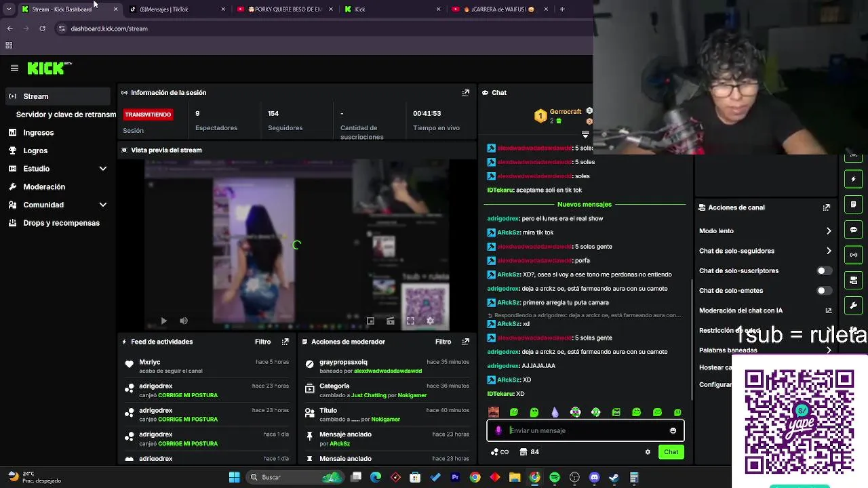The width and height of the screenshot is (868, 488).
Task: Toggle theater mode on stream preview
Action: click(x=390, y=321)
